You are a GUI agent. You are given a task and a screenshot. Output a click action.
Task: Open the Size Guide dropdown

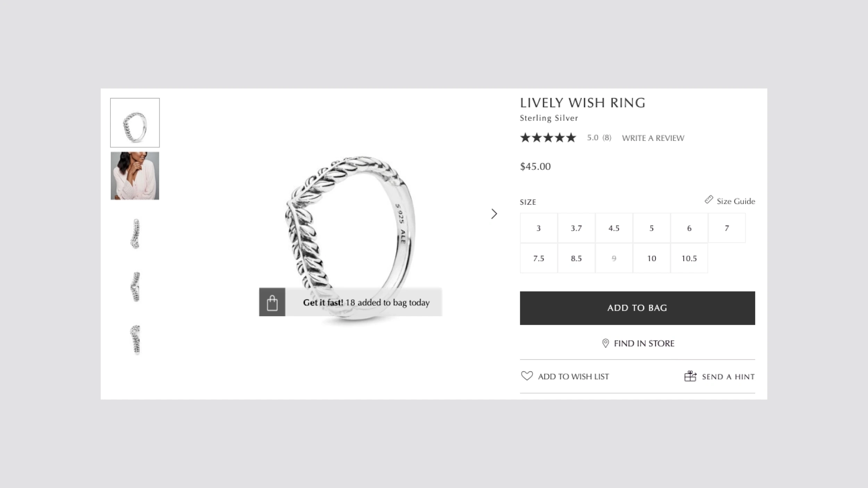coord(730,201)
